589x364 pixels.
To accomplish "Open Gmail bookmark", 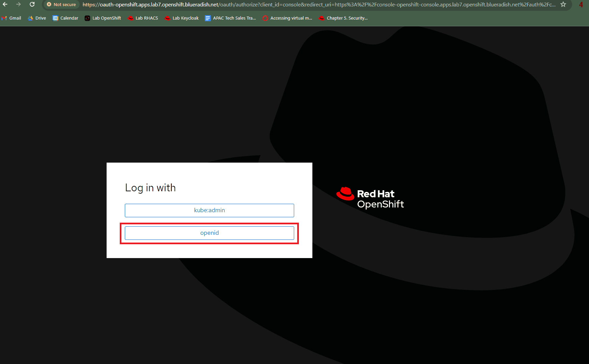I will coord(11,18).
